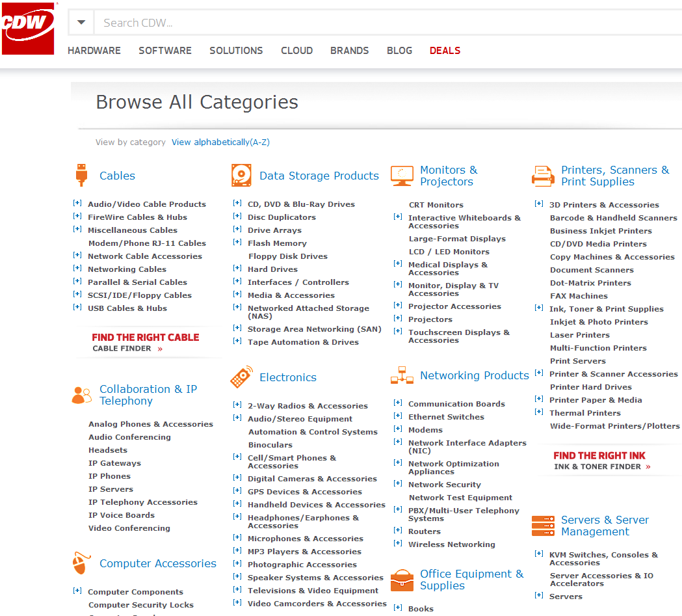The image size is (682, 616).
Task: Click the Collaboration & IP Telephony people icon
Action: pos(81,395)
